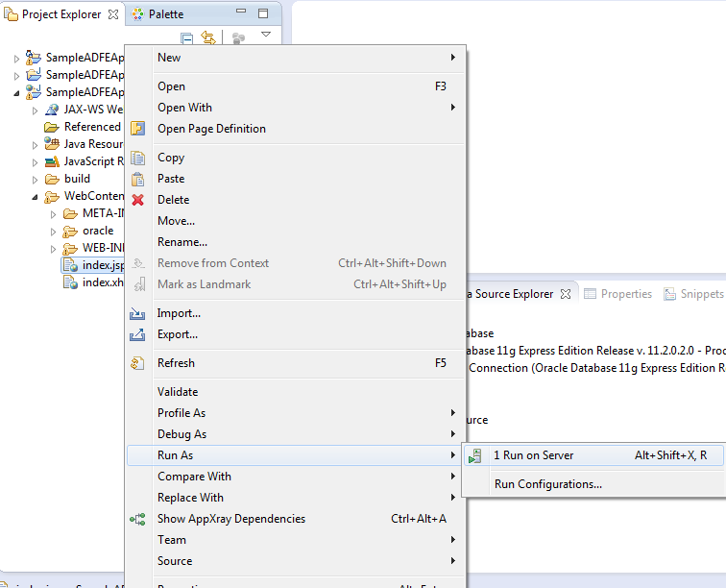Minimize the Project Explorer panel
The height and width of the screenshot is (588, 726).
pyautogui.click(x=241, y=11)
